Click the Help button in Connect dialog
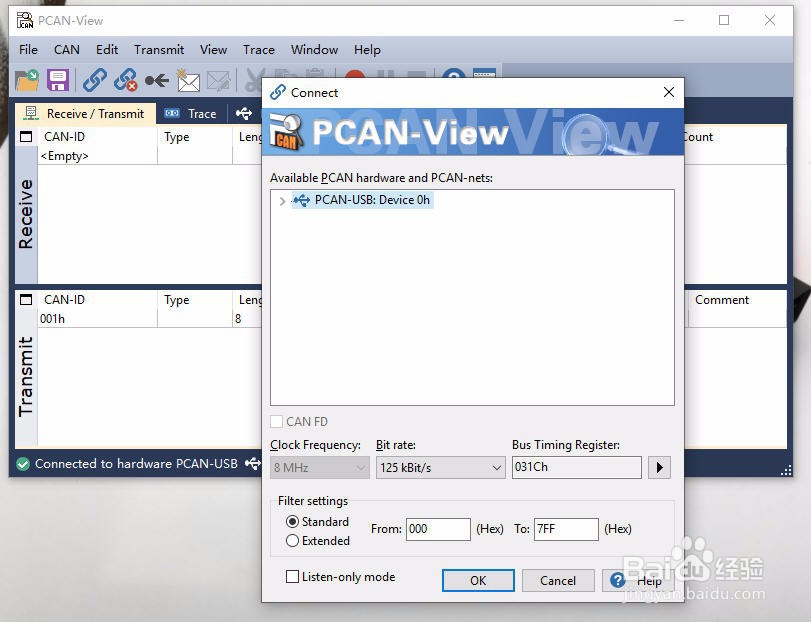The width and height of the screenshot is (811, 622). point(637,580)
